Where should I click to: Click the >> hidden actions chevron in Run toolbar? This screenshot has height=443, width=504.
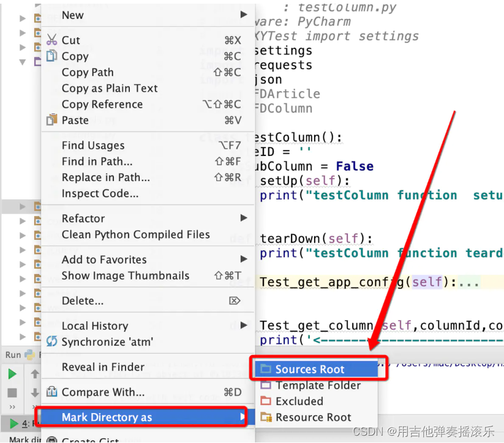pyautogui.click(x=12, y=406)
